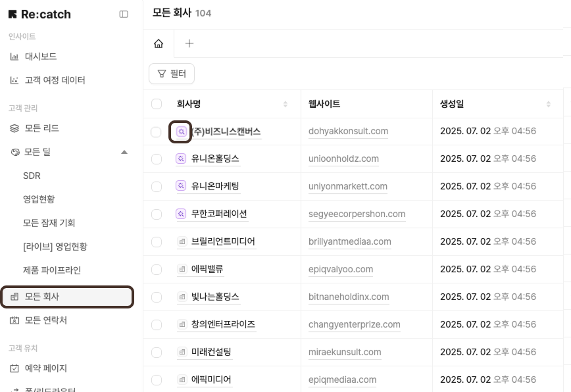Open the 필터 button
Viewport: 571px width, 392px height.
[172, 74]
